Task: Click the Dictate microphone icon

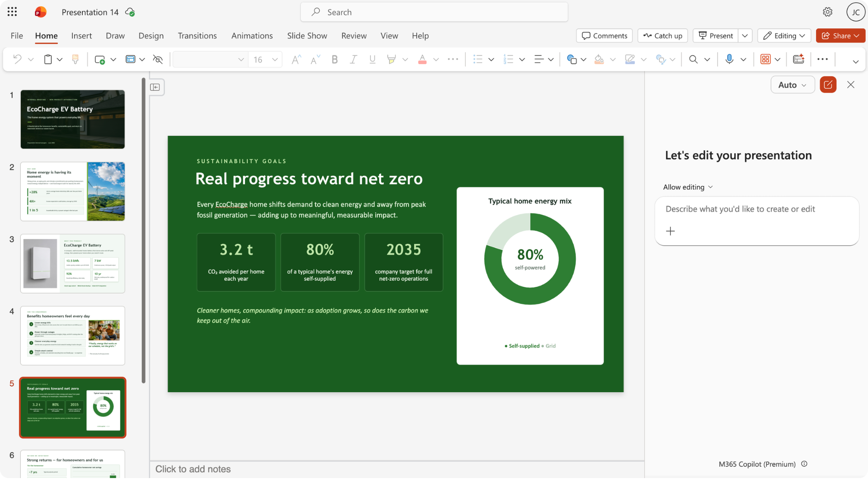Action: coord(729,59)
